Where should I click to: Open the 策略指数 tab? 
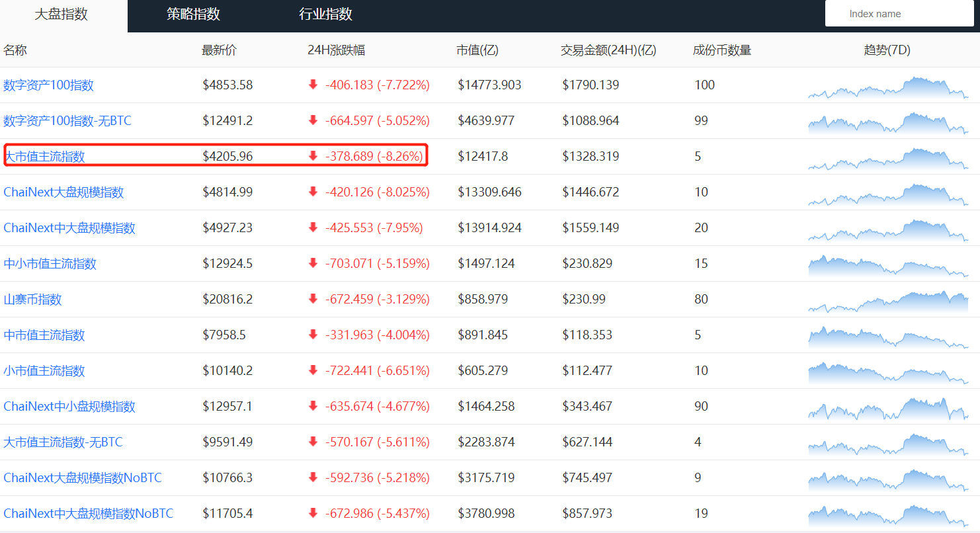194,15
